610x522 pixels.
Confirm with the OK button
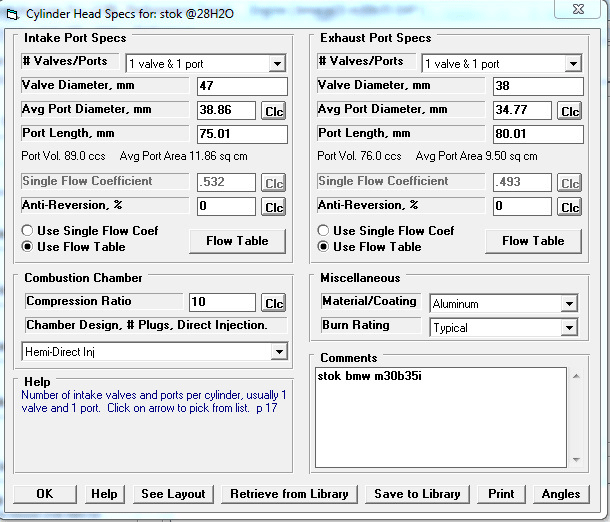click(45, 494)
